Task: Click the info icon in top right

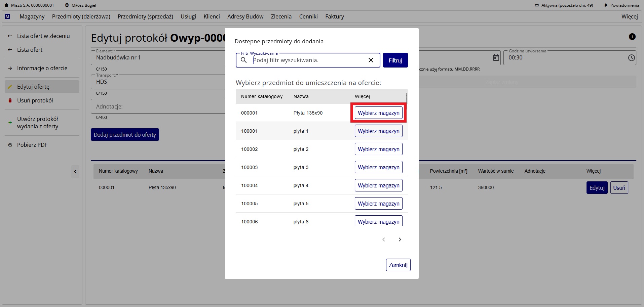Action: pos(632,37)
